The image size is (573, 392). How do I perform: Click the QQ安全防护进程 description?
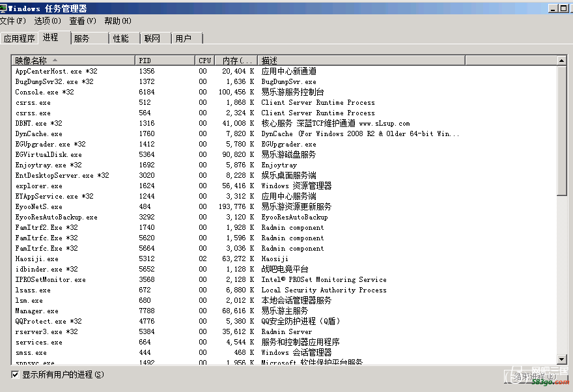[301, 321]
